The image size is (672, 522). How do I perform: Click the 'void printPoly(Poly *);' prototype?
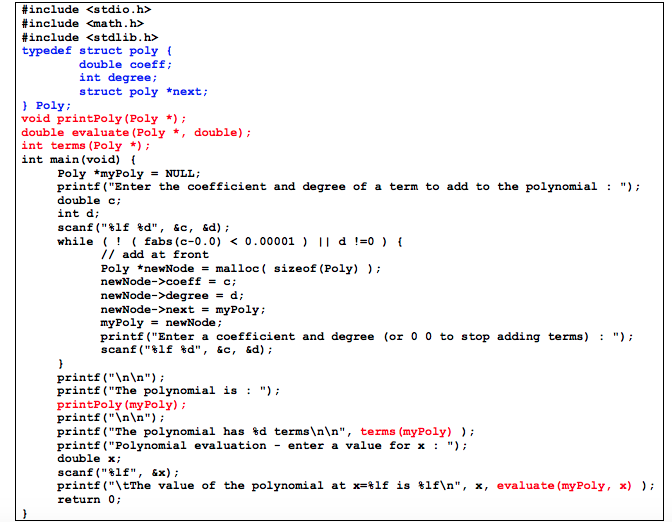tap(104, 119)
